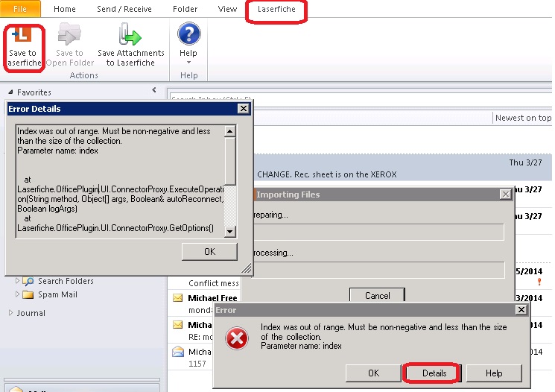
Task: Close the Error message dialog
Action: click(521, 310)
